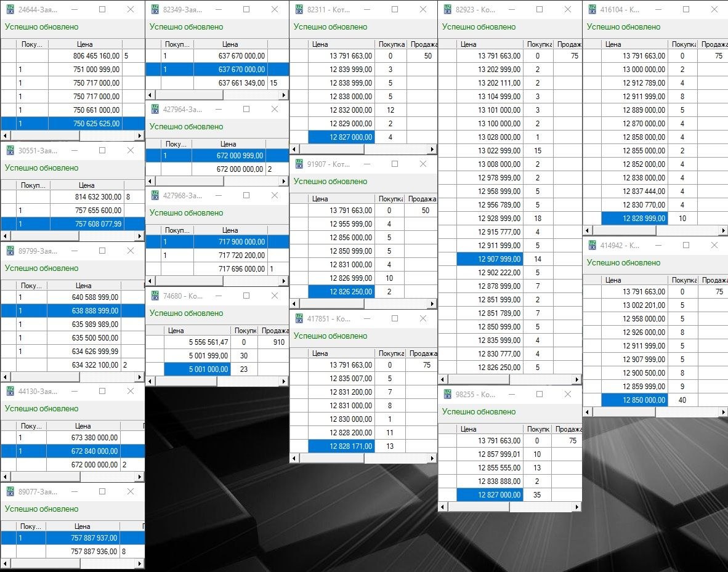Select the 5 001 999,00 price row

[197, 356]
